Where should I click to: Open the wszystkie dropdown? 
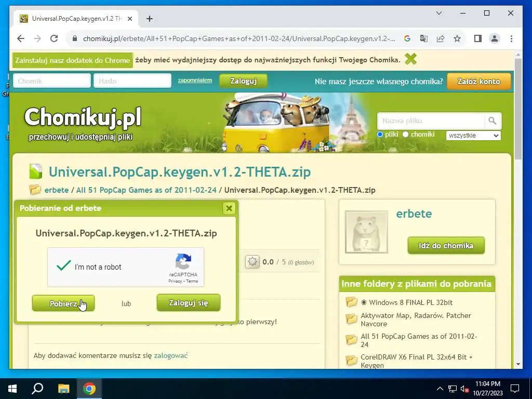click(x=473, y=136)
